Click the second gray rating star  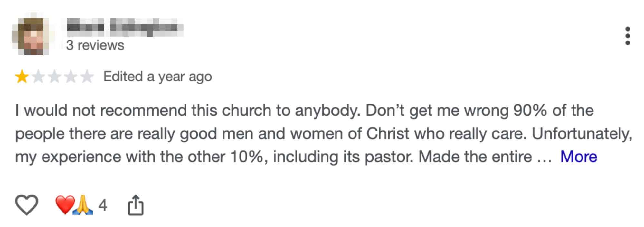[x=38, y=77]
